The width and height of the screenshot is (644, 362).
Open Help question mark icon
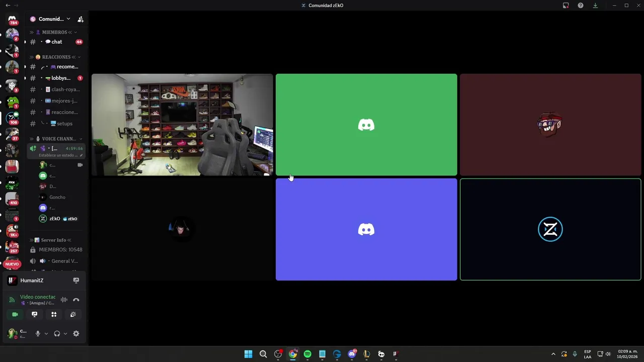(x=581, y=5)
